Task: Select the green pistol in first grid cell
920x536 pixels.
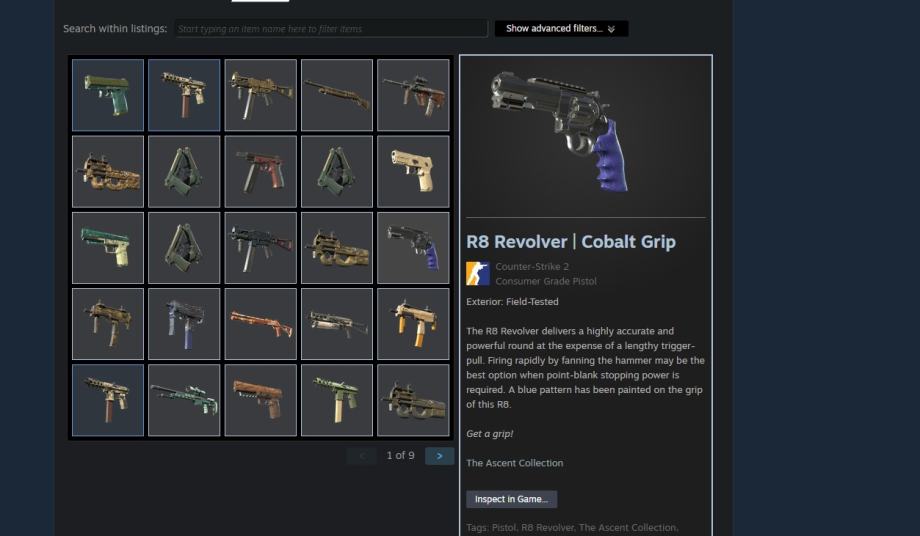Action: click(x=108, y=95)
